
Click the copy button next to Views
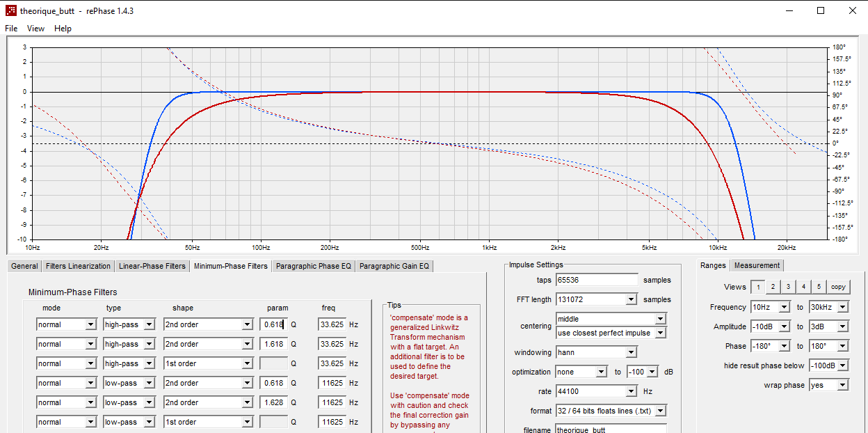(839, 287)
